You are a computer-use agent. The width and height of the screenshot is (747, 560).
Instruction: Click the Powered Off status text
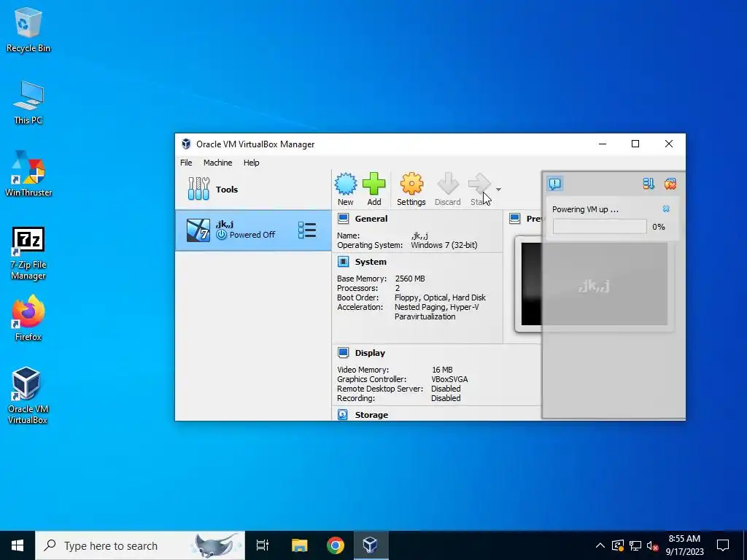pyautogui.click(x=252, y=235)
